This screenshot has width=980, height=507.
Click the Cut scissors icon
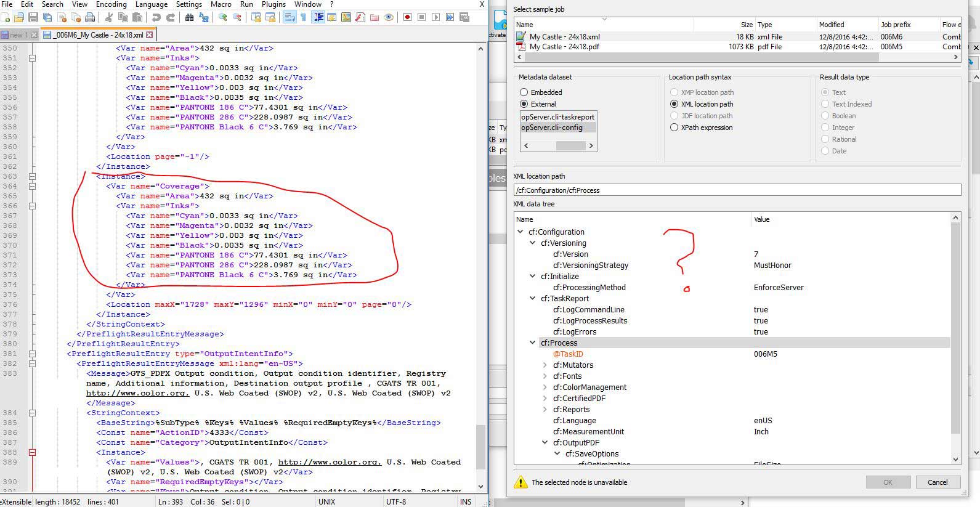[x=108, y=17]
